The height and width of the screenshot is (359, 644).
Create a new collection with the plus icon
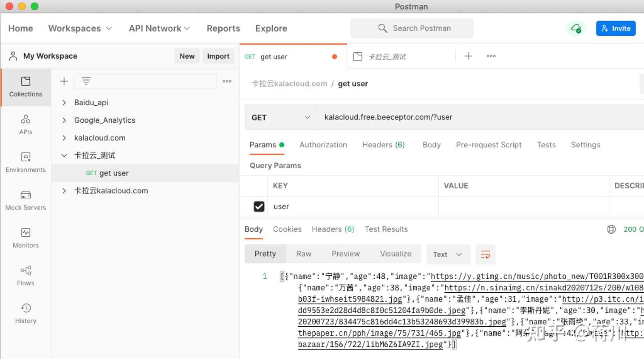[x=64, y=81]
